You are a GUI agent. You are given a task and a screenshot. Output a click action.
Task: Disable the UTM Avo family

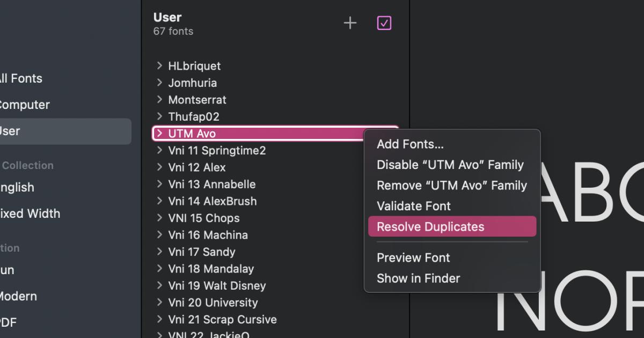point(450,165)
